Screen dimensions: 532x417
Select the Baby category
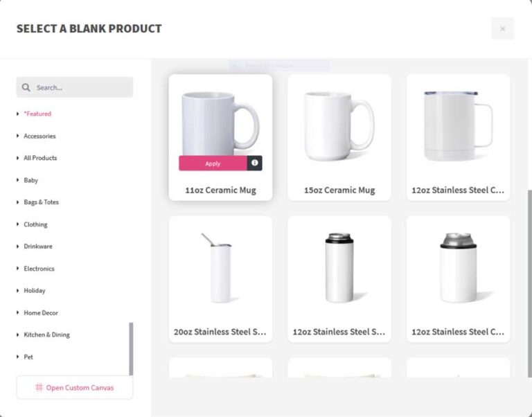coord(31,180)
